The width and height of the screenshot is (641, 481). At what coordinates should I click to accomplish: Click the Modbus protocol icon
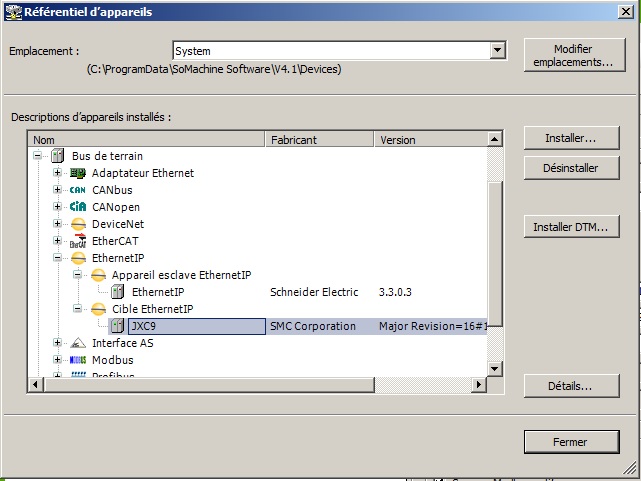click(78, 360)
